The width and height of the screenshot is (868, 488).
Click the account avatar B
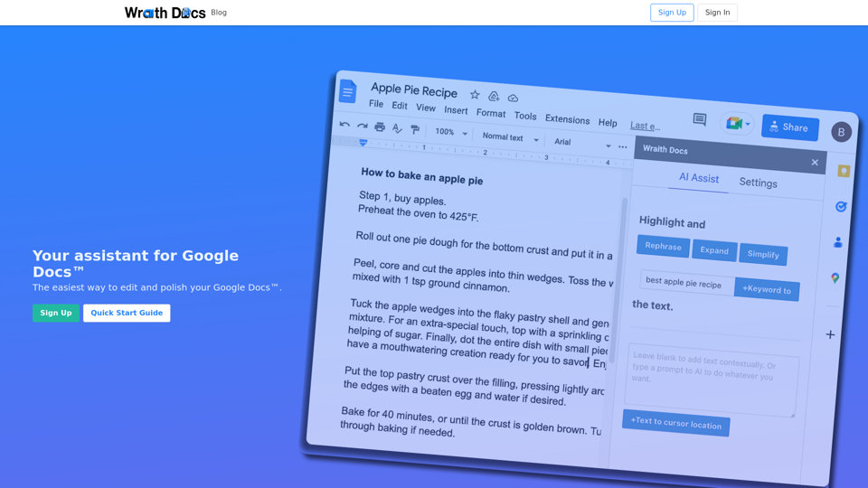click(x=841, y=132)
